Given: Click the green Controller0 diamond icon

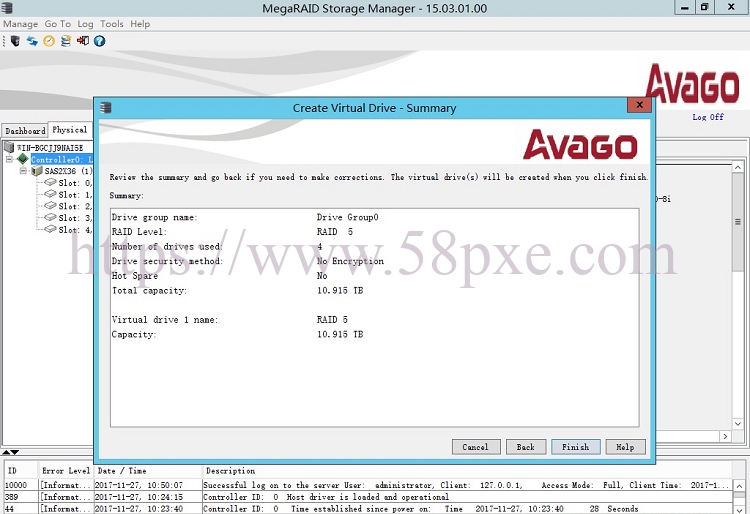Looking at the screenshot, I should pyautogui.click(x=22, y=159).
